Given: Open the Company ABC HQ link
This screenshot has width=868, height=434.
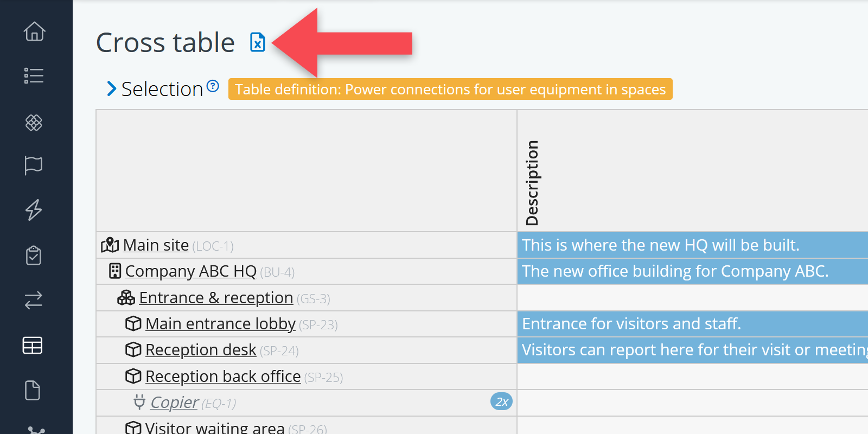Looking at the screenshot, I should coord(190,271).
